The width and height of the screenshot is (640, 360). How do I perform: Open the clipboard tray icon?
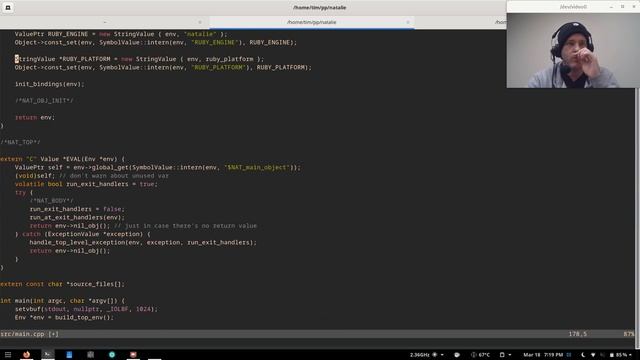(502, 355)
